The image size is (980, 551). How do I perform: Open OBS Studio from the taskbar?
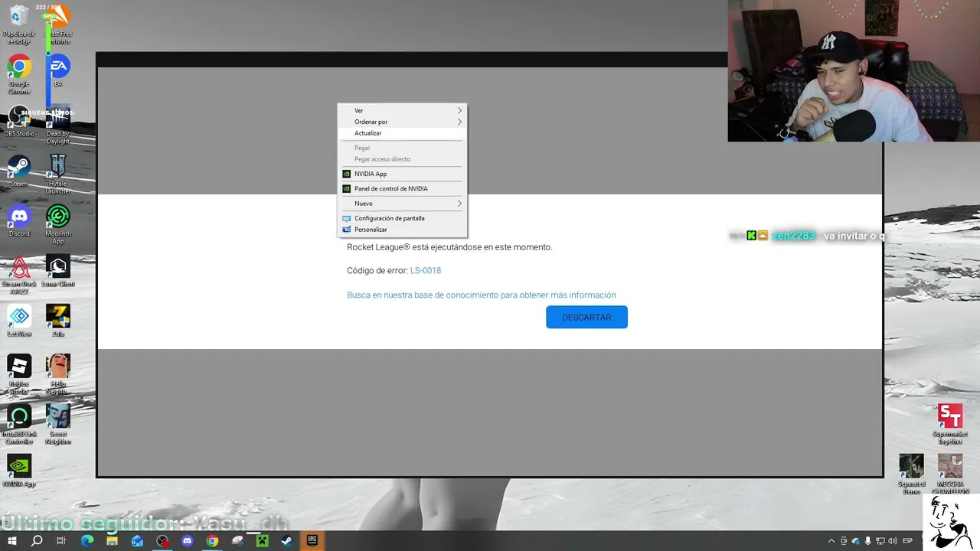[162, 540]
